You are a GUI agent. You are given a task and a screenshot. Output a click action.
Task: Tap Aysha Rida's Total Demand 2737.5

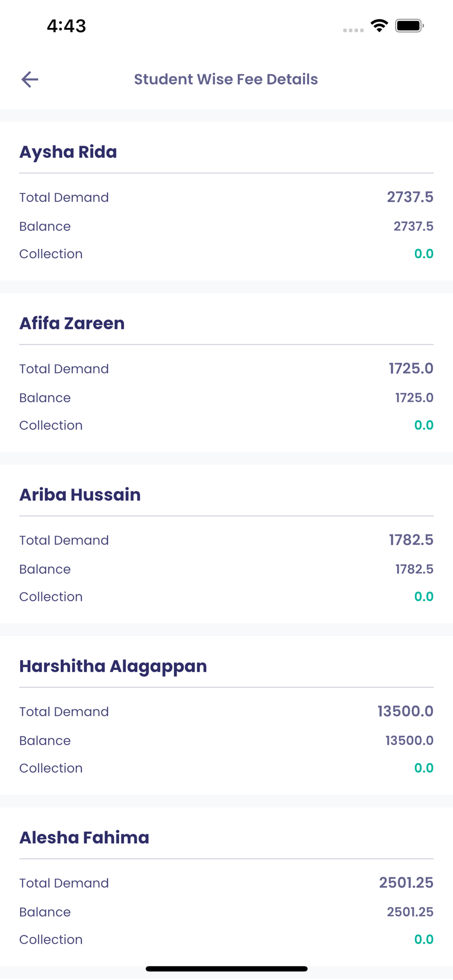[x=410, y=197]
